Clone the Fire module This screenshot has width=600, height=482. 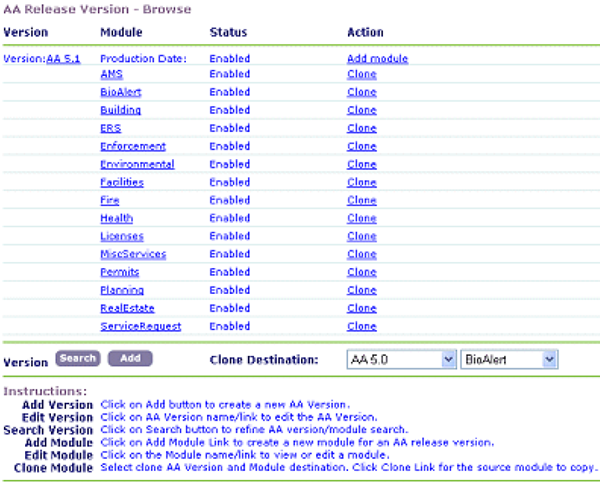[x=361, y=200]
